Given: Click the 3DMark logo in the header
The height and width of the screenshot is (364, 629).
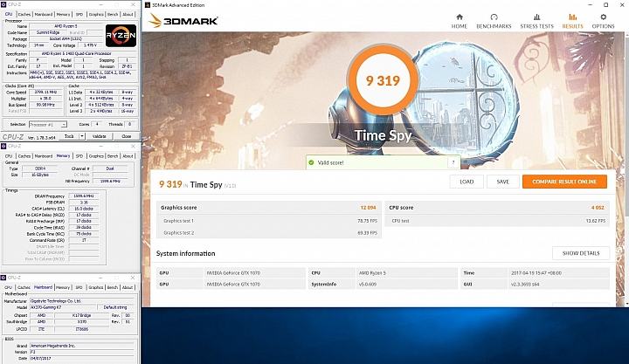Looking at the screenshot, I should point(183,20).
